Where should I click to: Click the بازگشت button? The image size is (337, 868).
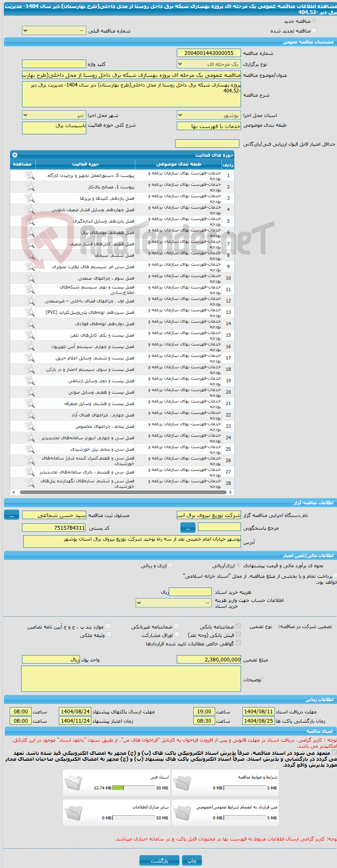coord(159,860)
